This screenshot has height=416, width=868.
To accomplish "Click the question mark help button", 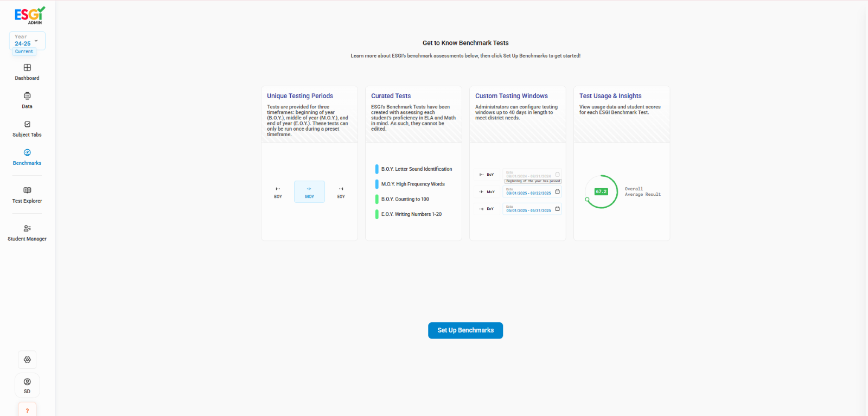I will 27,410.
